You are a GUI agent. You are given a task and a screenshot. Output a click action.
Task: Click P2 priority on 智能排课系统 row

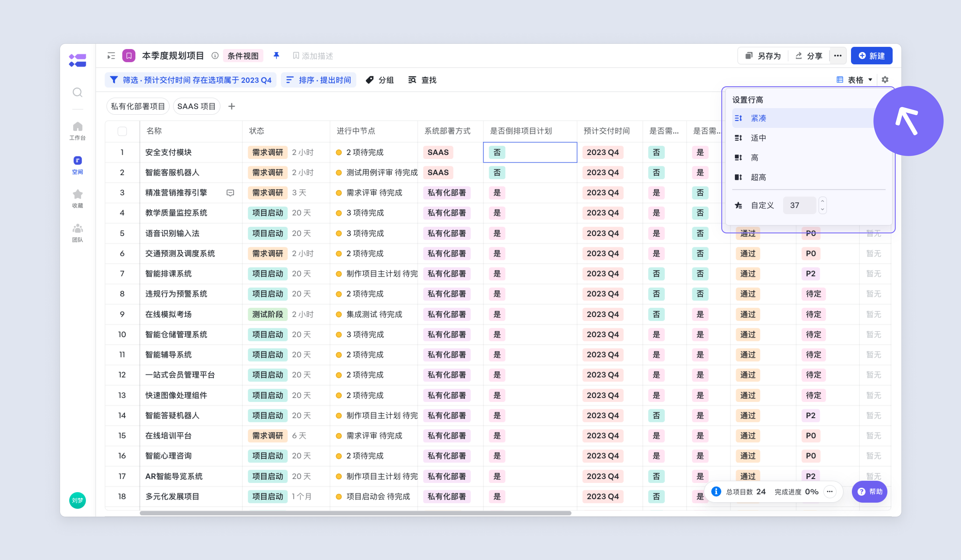click(810, 274)
